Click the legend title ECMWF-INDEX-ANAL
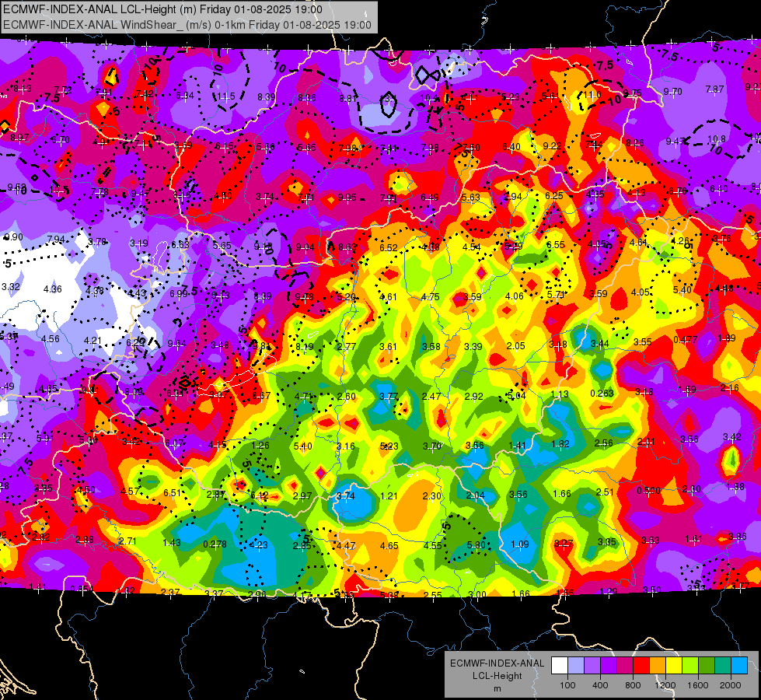 pyautogui.click(x=497, y=663)
